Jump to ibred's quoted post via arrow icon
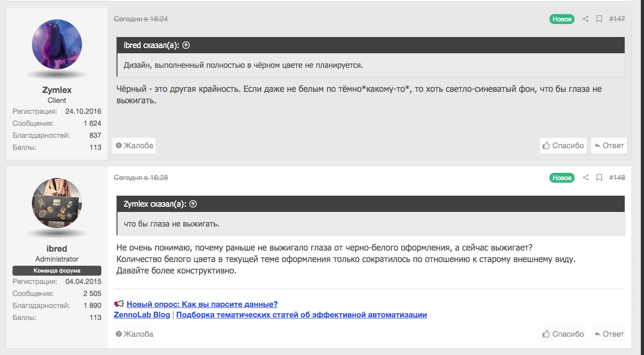Viewport: 644px width, 355px height. coord(186,45)
